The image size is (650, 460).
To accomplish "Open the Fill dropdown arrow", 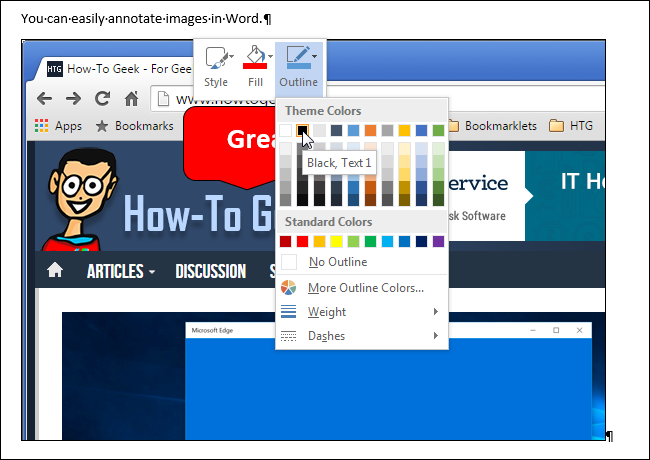I will 270,56.
